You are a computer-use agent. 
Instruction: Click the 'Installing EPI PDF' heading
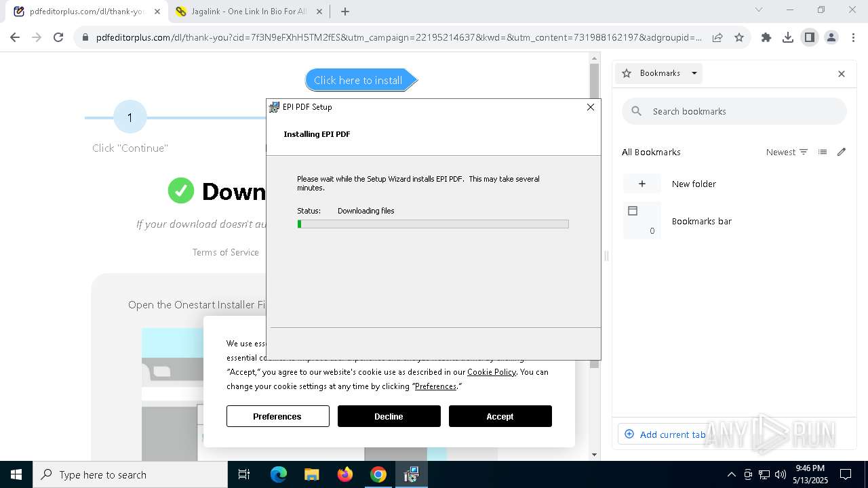pos(317,134)
